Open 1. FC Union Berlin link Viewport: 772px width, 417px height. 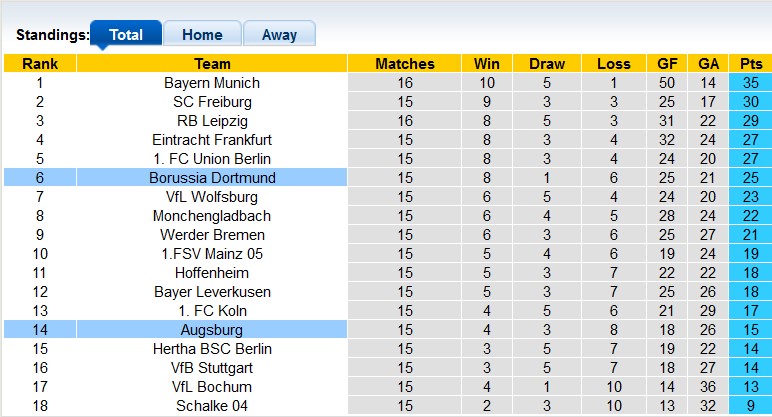[x=212, y=159]
